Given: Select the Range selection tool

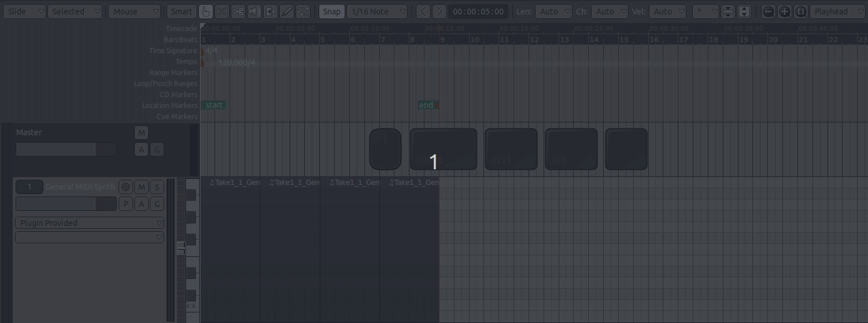Looking at the screenshot, I should coord(221,12).
